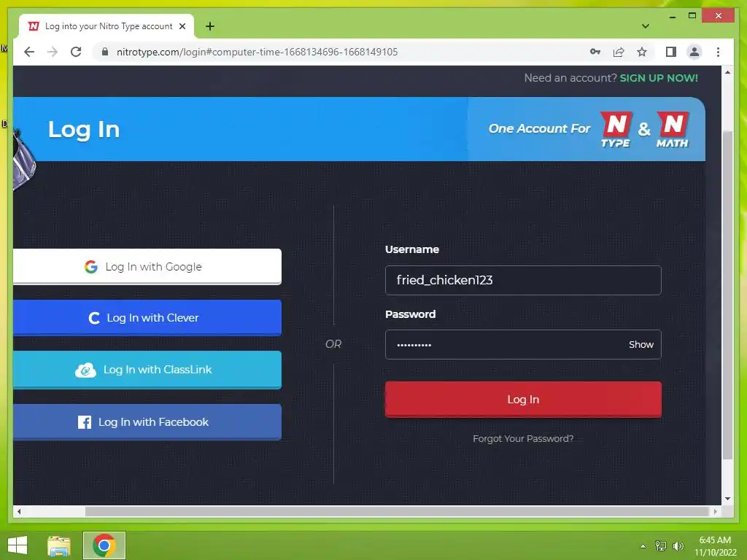Minimize the Chrome window
Viewport: 747px width, 560px height.
[672, 16]
